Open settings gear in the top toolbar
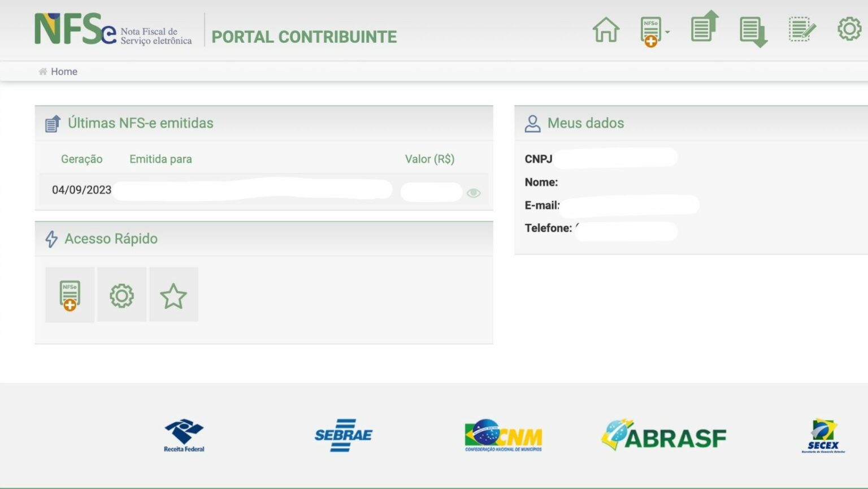Screen dimensions: 868x489 [x=849, y=29]
